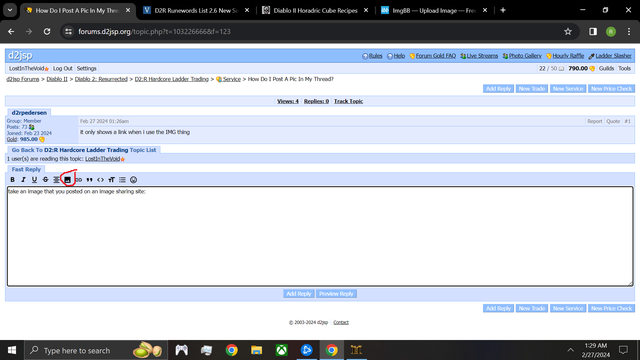Click the browser address bar URL
The image size is (640, 360).
(x=154, y=31)
